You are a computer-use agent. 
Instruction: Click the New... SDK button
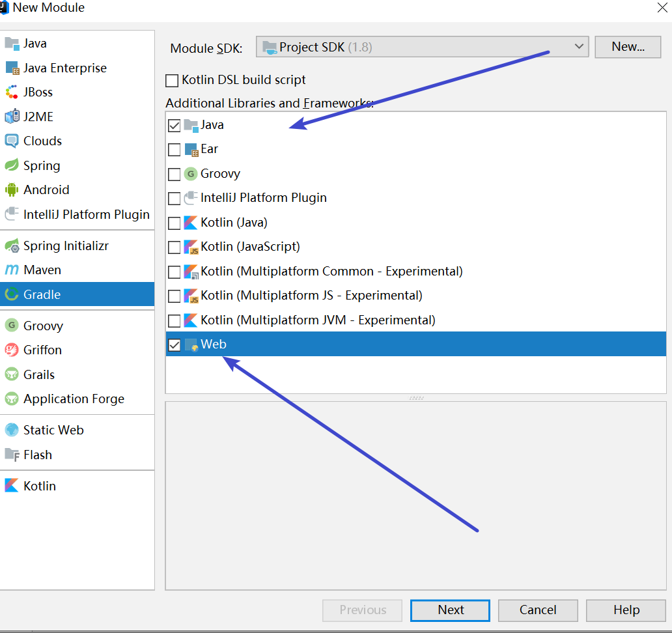pyautogui.click(x=628, y=47)
